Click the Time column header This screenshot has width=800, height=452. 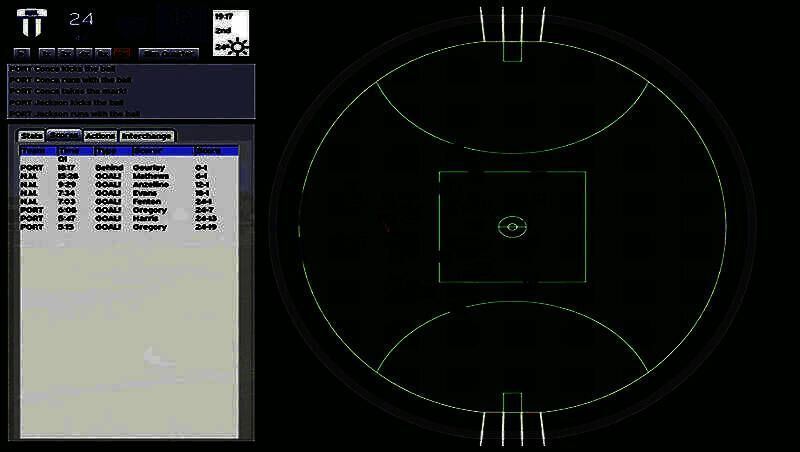70,151
